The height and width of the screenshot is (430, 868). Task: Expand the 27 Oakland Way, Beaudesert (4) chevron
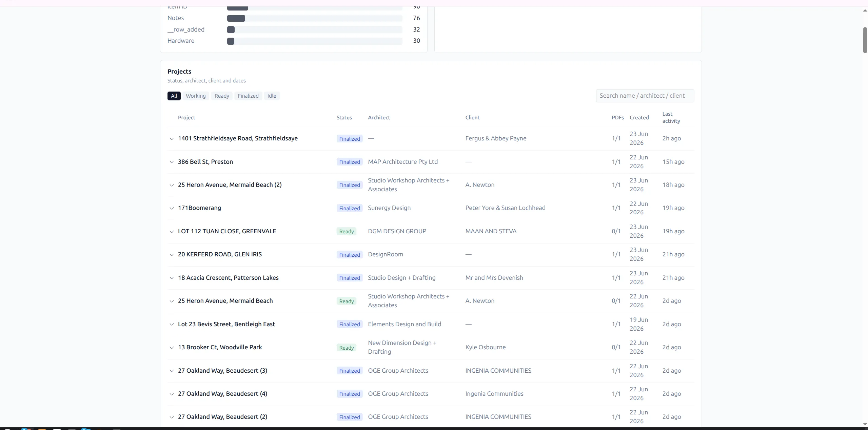(x=172, y=394)
